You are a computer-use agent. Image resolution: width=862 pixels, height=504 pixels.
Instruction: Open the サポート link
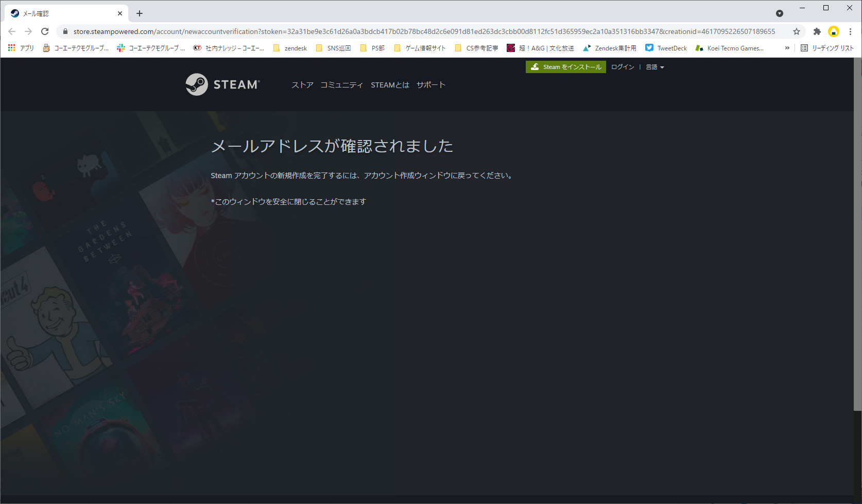(430, 85)
